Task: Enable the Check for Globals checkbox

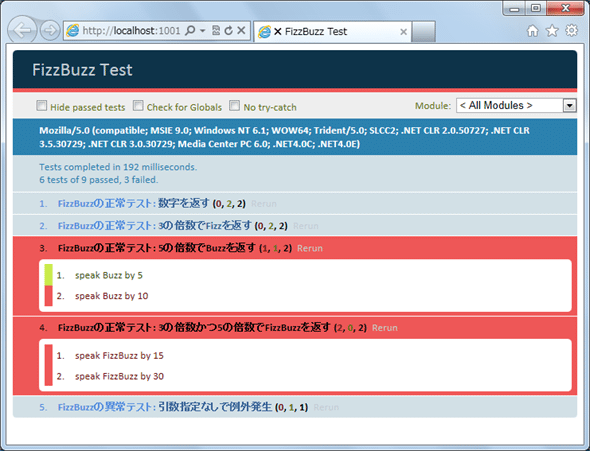Action: (138, 106)
